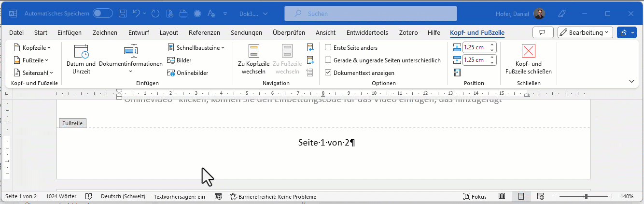This screenshot has width=644, height=204.
Task: Expand Schnellbausteine dropdown
Action: [197, 48]
